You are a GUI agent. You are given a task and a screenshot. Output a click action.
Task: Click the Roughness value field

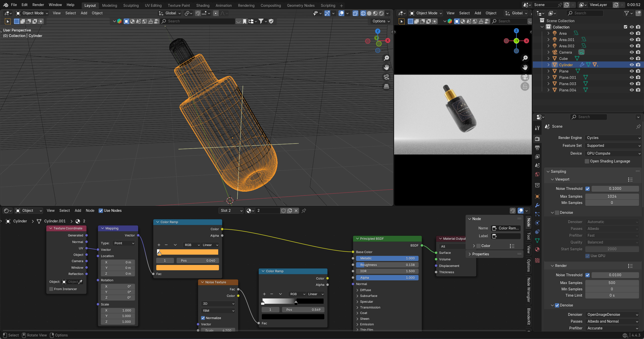click(387, 265)
